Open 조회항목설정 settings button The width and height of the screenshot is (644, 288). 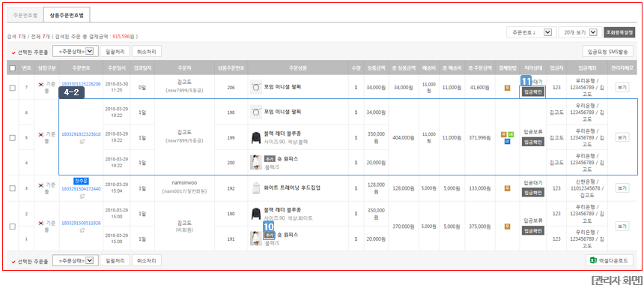coord(619,32)
